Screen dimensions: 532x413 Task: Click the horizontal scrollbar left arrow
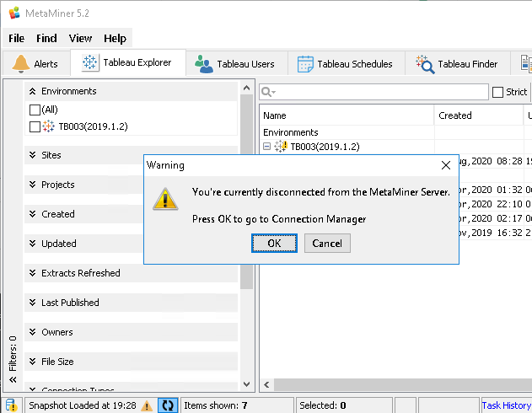[266, 385]
